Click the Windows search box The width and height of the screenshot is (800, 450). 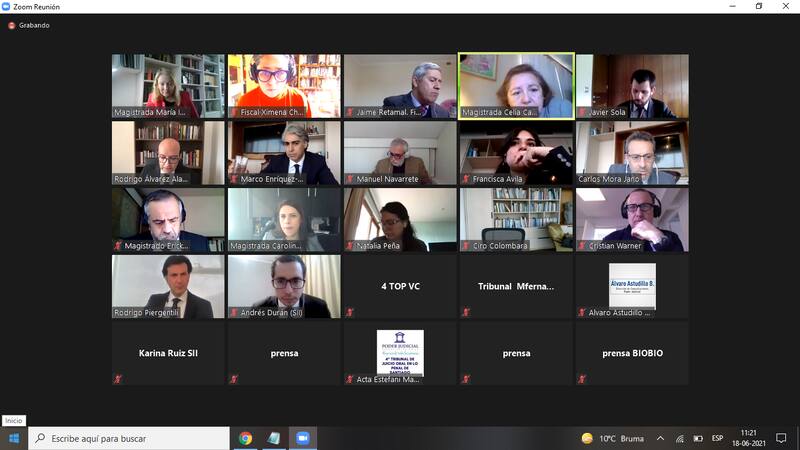click(x=130, y=438)
